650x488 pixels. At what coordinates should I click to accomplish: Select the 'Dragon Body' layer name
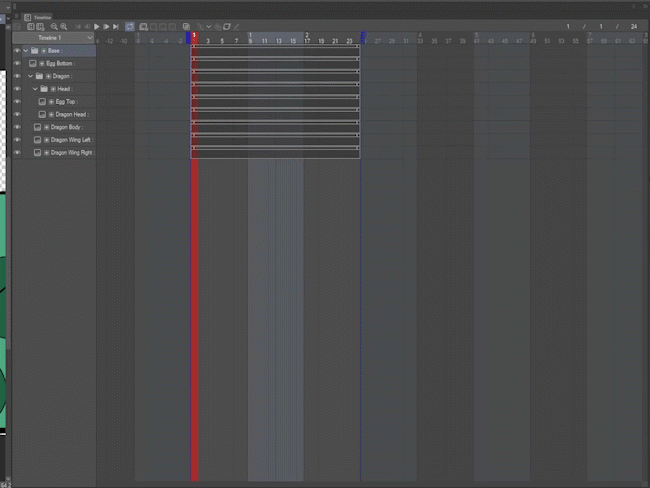(66, 127)
